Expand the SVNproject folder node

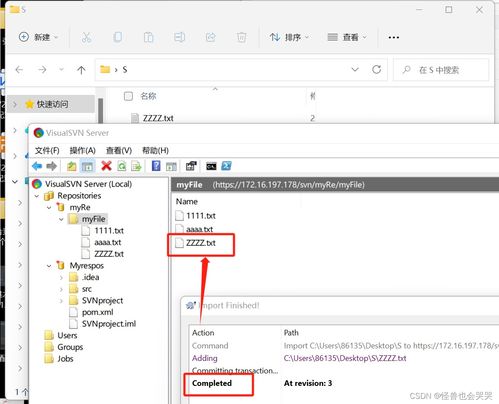tap(61, 301)
